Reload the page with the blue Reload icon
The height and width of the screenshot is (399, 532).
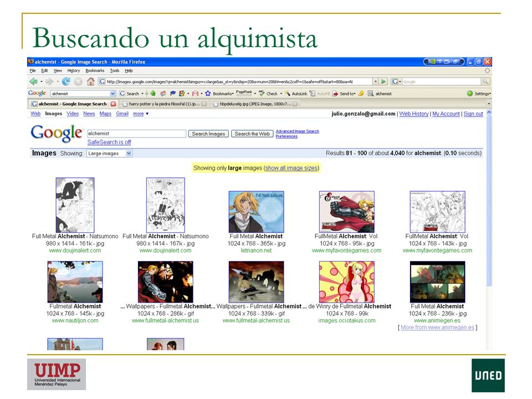[66, 81]
